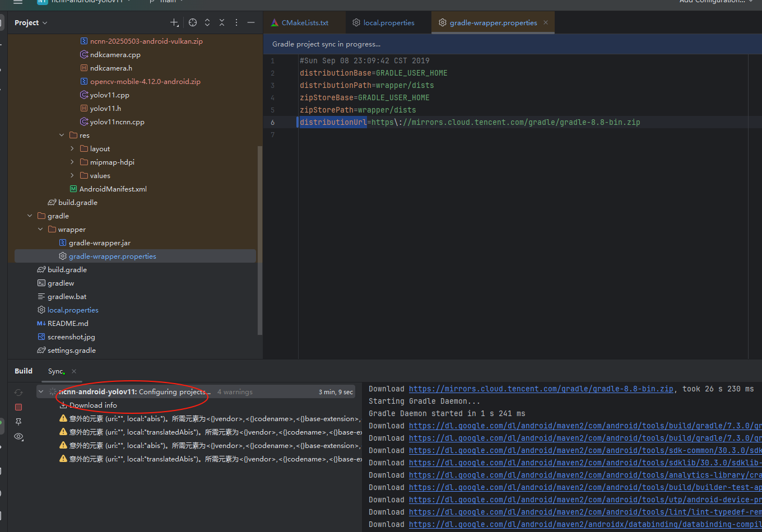This screenshot has height=532, width=762.
Task: Select the gradle-wrapper.properties editor tab
Action: tap(493, 23)
